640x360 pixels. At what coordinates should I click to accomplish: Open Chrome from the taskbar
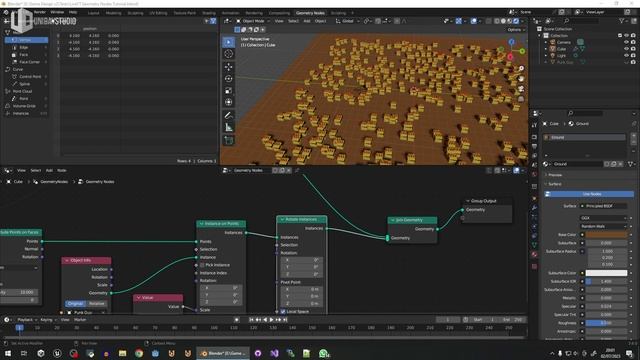tap(139, 353)
